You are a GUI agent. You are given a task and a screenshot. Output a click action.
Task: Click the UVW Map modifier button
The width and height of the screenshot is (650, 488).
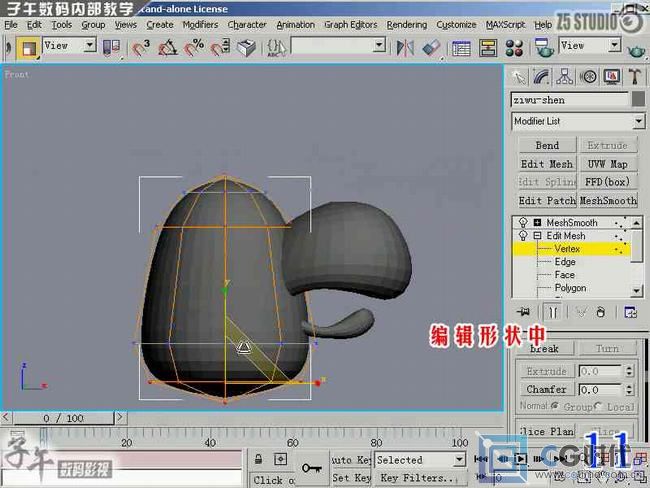click(x=608, y=164)
